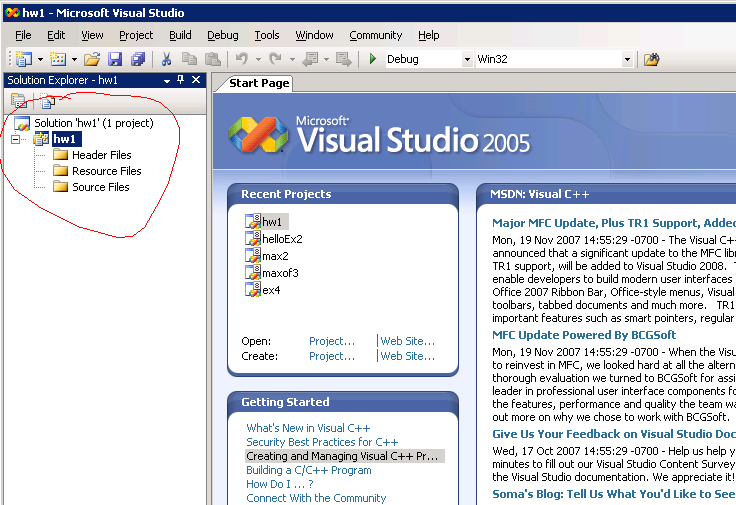The image size is (736, 505).
Task: Click Open Web Site... link
Action: pyautogui.click(x=407, y=341)
